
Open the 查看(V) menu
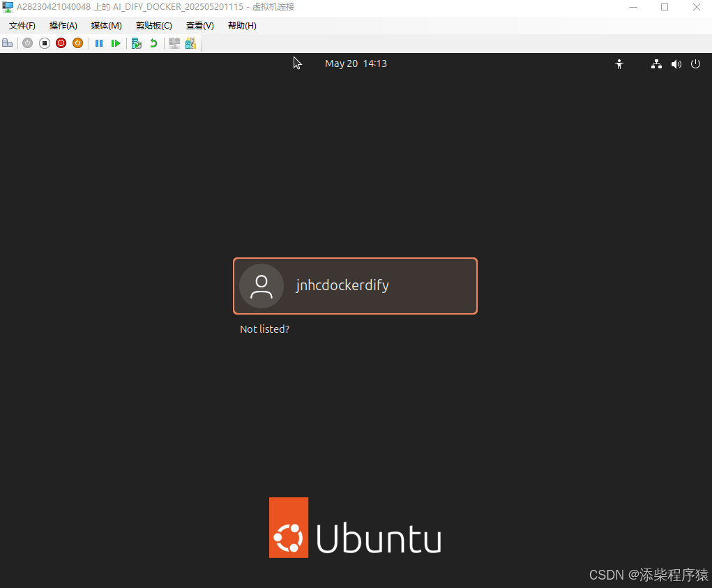point(200,26)
